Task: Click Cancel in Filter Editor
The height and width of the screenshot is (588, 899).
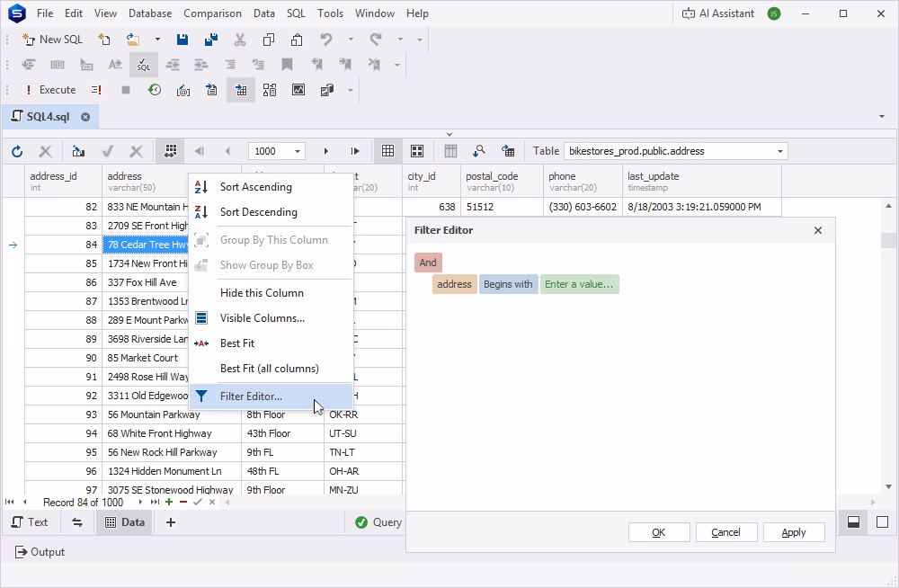Action: click(x=725, y=532)
